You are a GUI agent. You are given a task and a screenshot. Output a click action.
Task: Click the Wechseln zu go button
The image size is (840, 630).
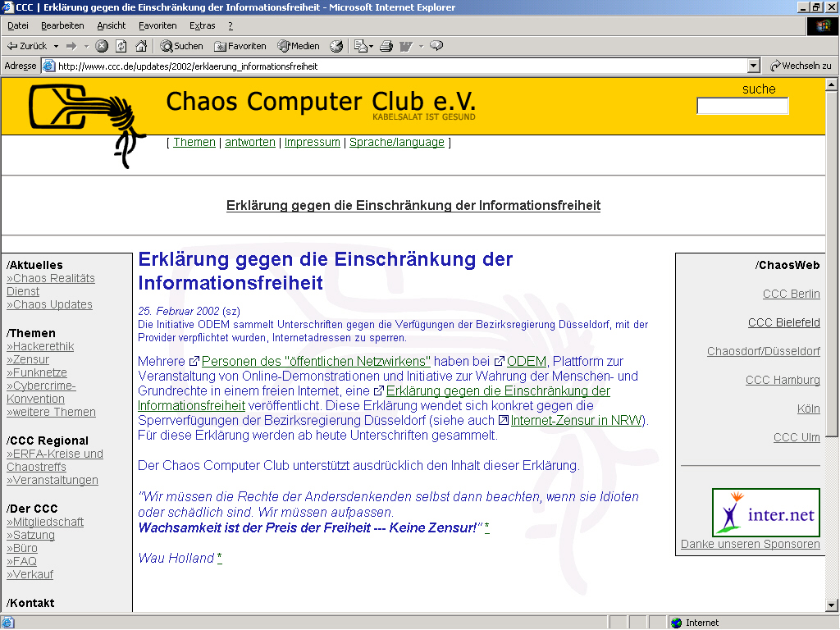[800, 66]
